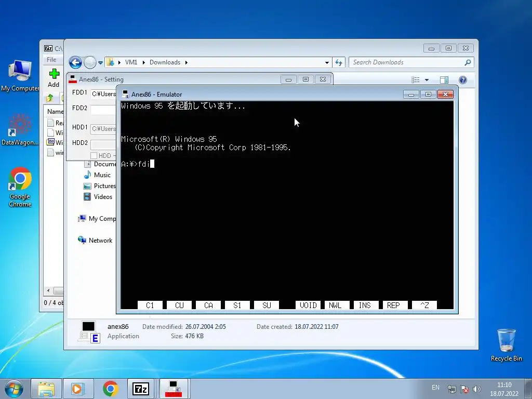Click the Anex86 Emulator title bar icon
The image size is (532, 399).
(126, 95)
